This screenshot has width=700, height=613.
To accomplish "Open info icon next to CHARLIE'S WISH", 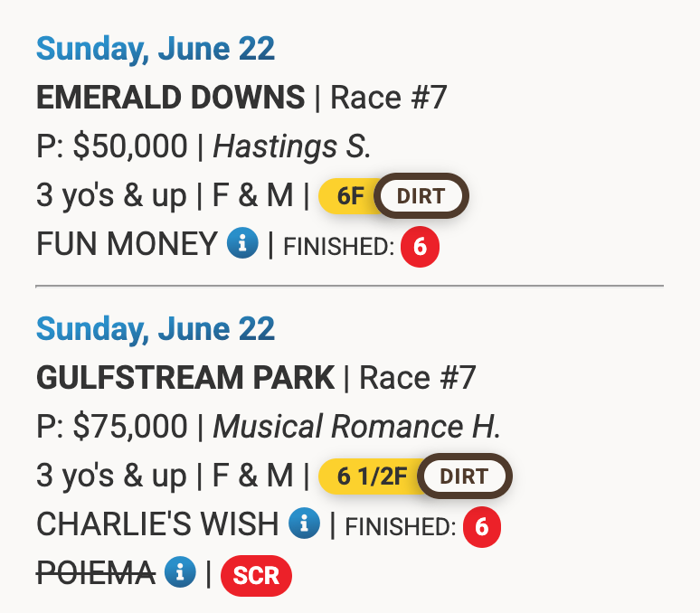I will pos(304,523).
